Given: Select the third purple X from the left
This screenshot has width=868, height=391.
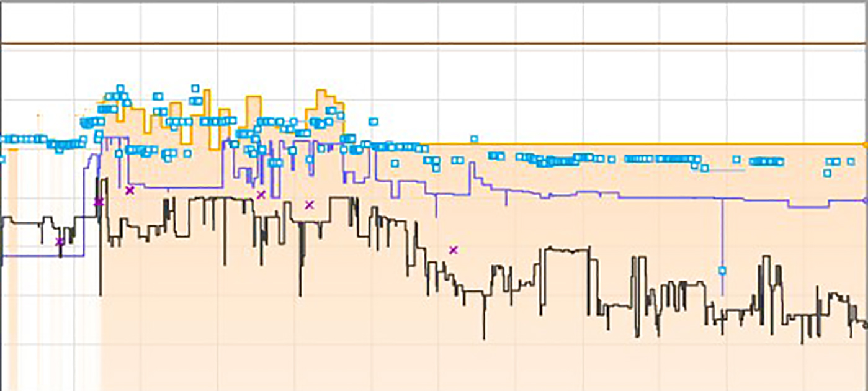Looking at the screenshot, I should tap(130, 190).
